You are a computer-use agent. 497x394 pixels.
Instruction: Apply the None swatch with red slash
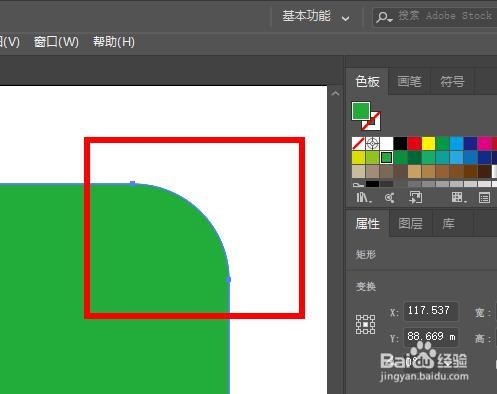click(x=358, y=144)
